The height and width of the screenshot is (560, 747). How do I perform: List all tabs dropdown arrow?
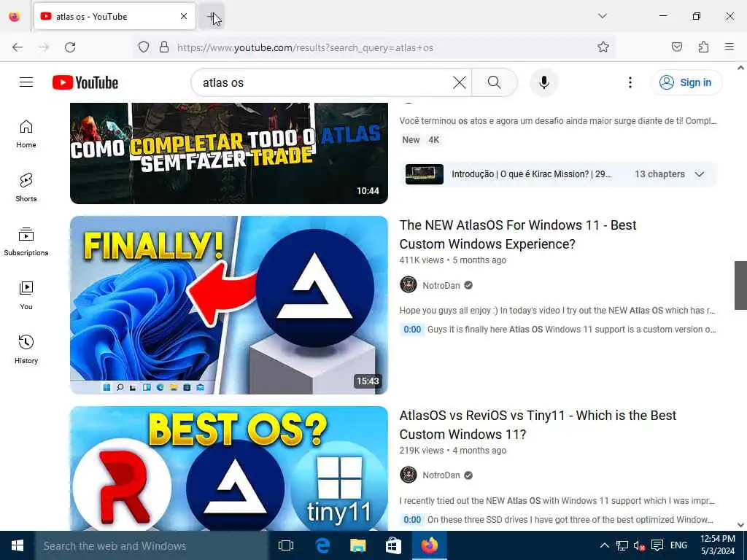click(602, 16)
